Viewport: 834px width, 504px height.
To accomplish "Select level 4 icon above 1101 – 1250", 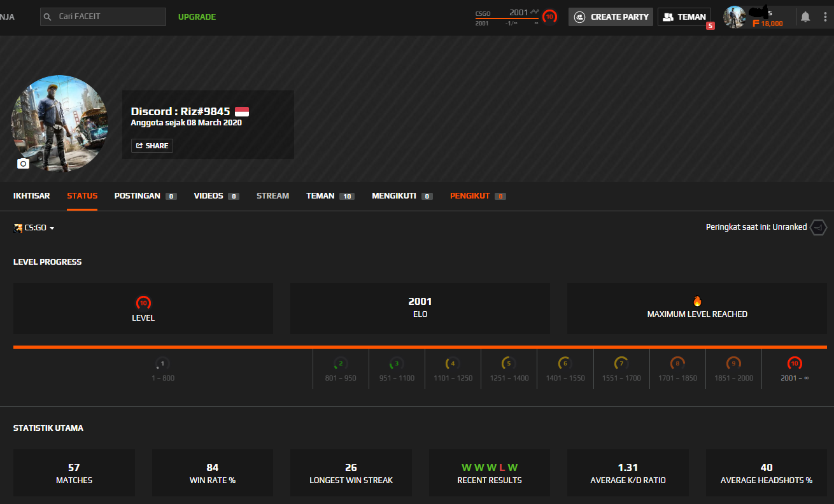I will point(453,364).
